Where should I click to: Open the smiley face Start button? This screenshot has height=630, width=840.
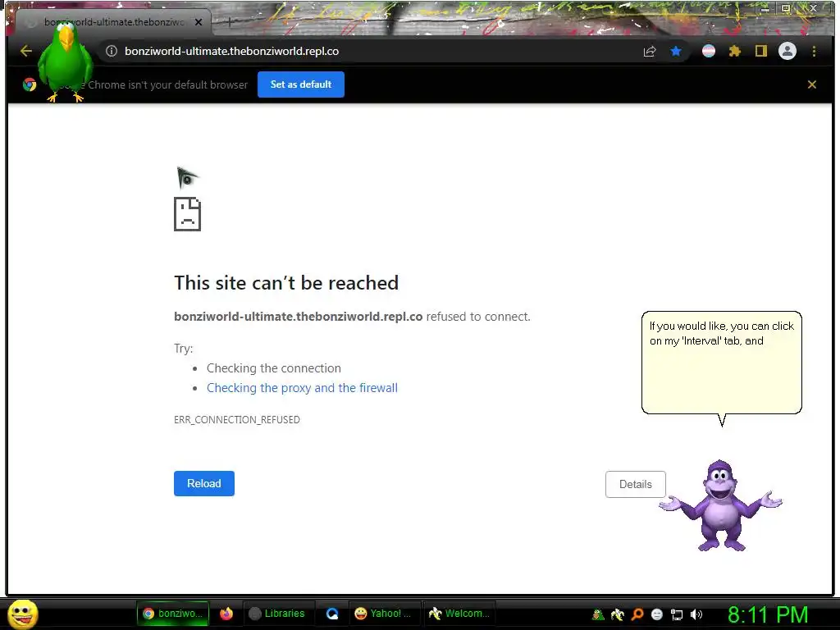click(23, 614)
